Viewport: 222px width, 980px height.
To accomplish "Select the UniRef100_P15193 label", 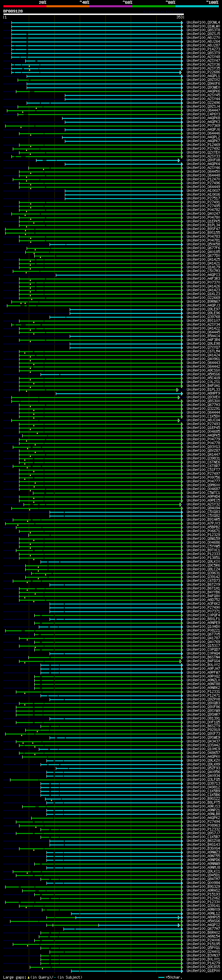I will (x=203, y=894).
